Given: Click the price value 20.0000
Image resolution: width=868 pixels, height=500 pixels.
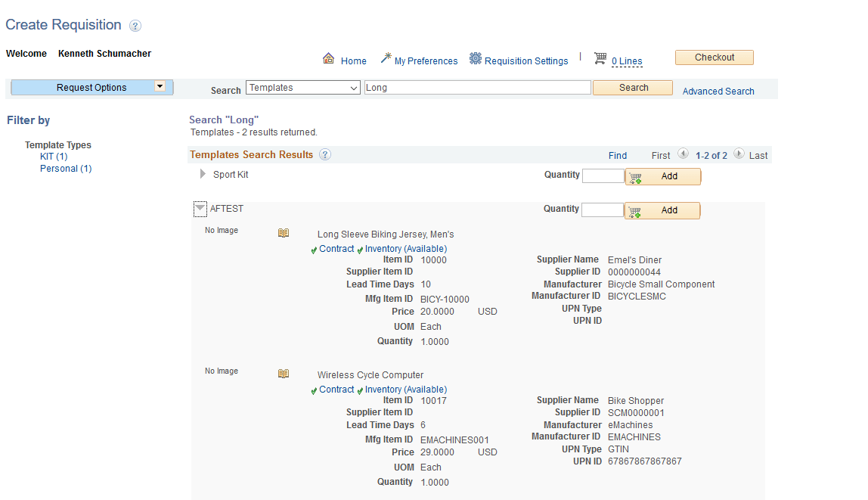Looking at the screenshot, I should point(437,311).
